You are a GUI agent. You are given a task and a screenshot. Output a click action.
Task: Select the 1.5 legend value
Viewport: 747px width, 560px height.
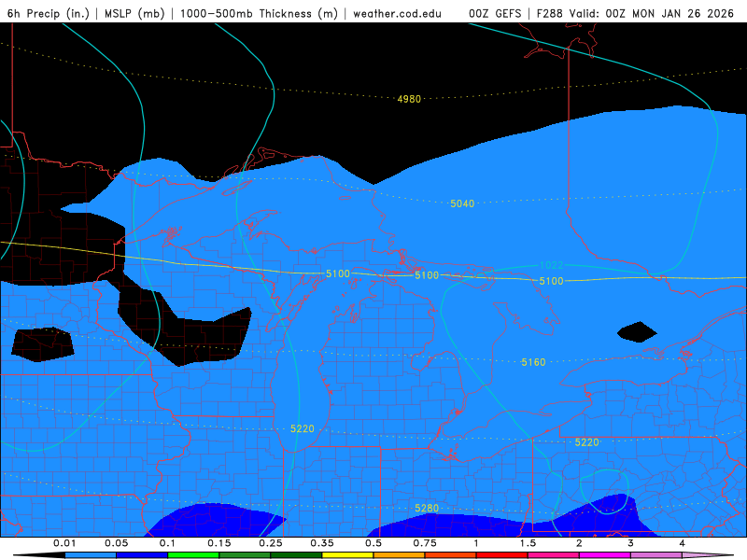pyautogui.click(x=528, y=543)
